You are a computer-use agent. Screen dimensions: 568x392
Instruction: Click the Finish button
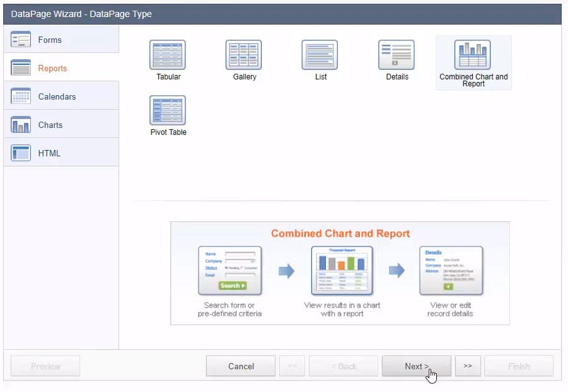tap(520, 366)
